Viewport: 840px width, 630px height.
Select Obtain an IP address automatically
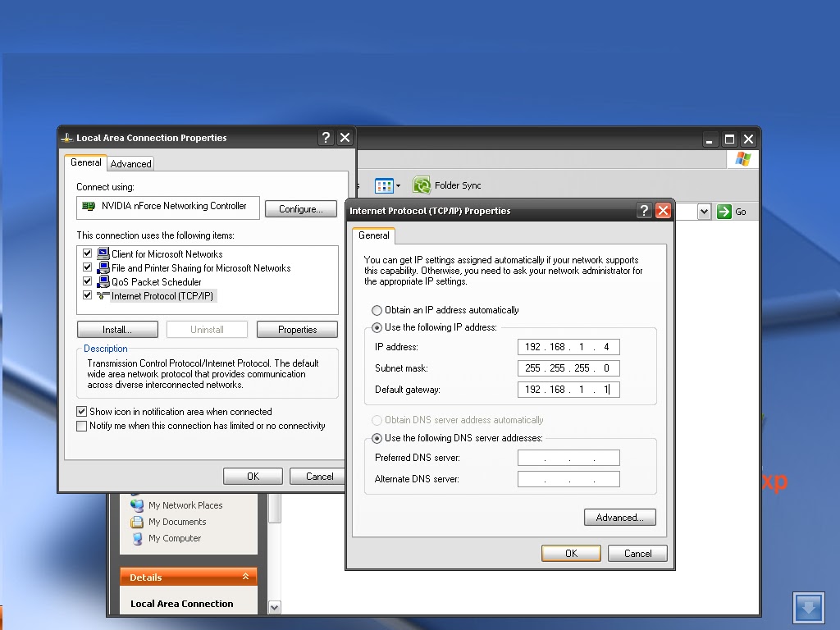[377, 310]
